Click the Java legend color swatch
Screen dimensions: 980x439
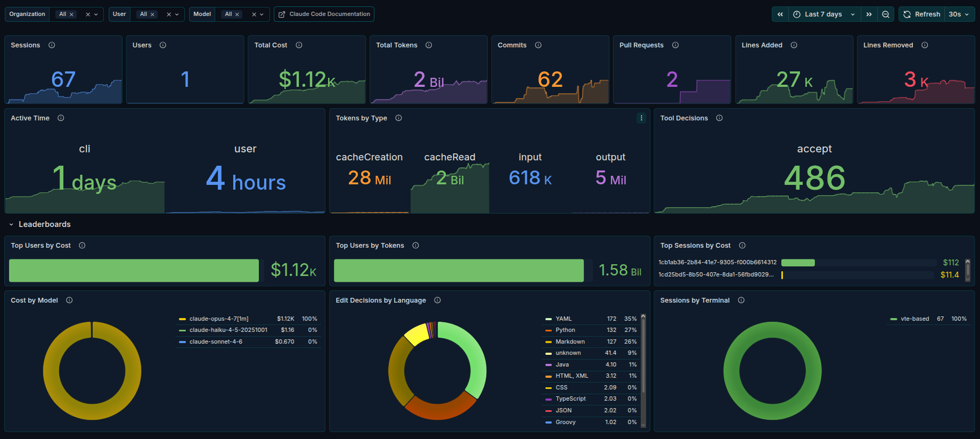point(549,365)
